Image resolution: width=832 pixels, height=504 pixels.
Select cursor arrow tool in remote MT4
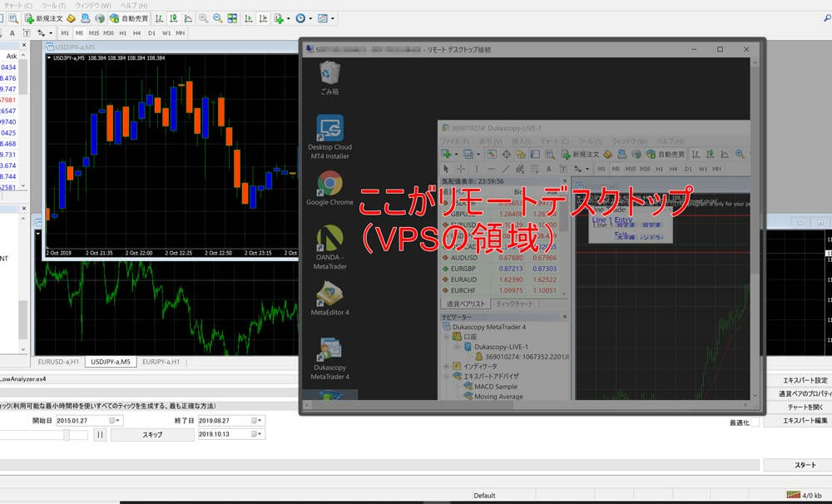pos(446,169)
